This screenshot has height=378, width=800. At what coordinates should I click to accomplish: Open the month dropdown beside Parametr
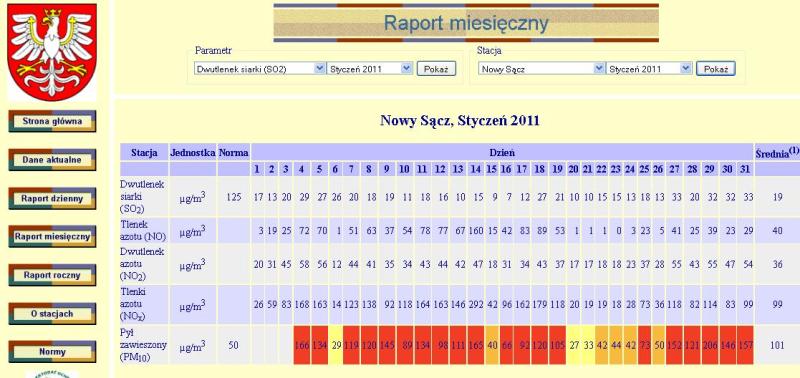tap(369, 69)
